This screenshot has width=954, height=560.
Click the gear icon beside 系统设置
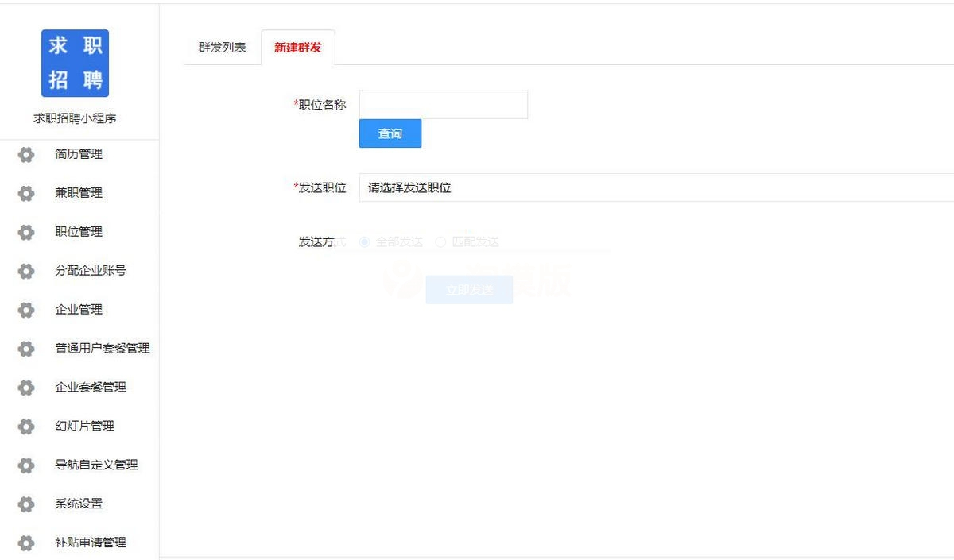click(x=25, y=504)
